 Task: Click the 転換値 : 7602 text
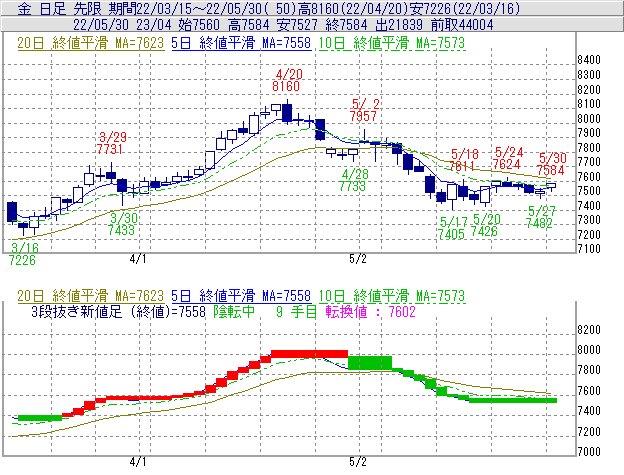click(x=371, y=311)
